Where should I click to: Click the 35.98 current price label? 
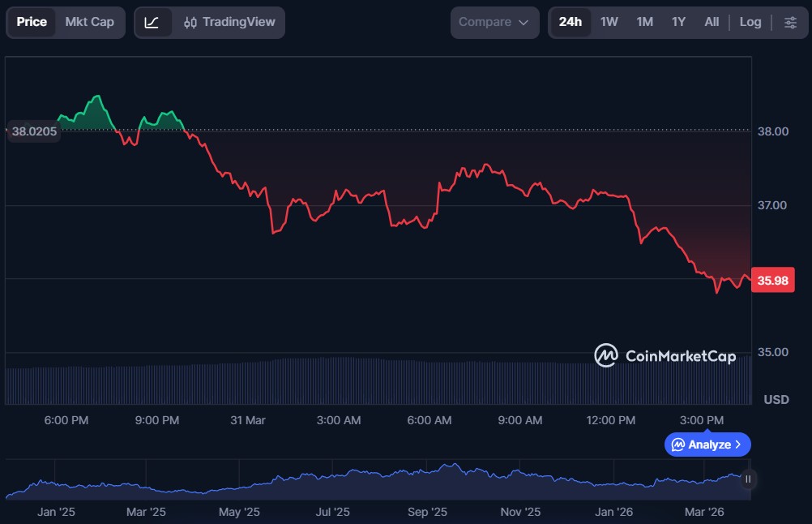point(772,281)
